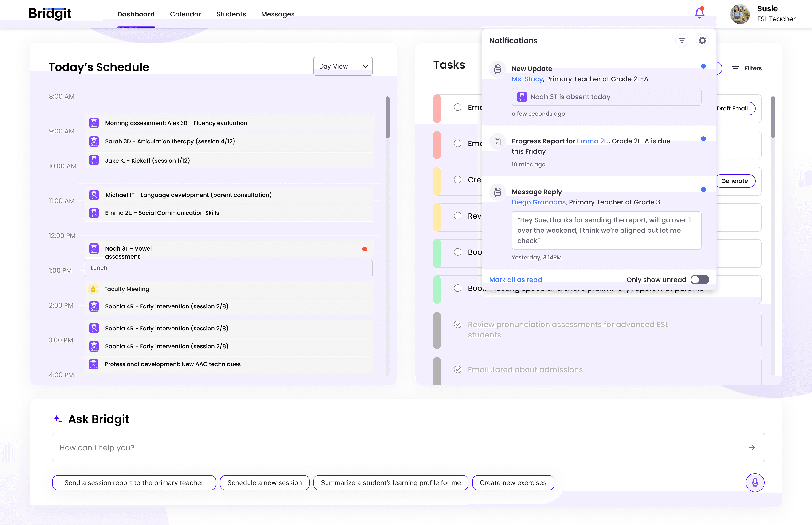Click the Bridgit logo
The image size is (812, 525).
click(x=50, y=14)
